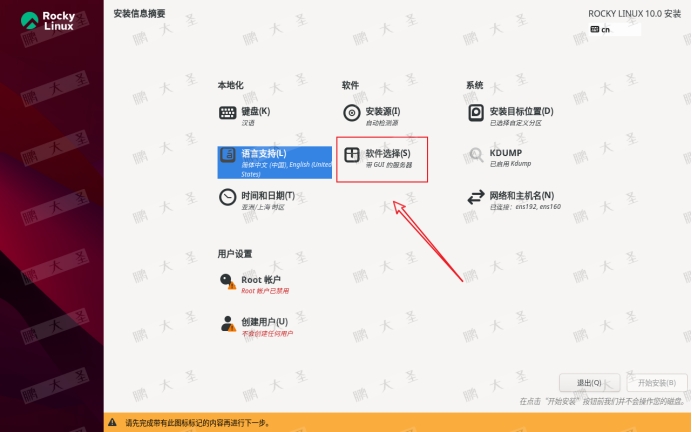Screen dimensions: 692x432
Task: Open the 键盘(K) settings label
Action: point(256,110)
